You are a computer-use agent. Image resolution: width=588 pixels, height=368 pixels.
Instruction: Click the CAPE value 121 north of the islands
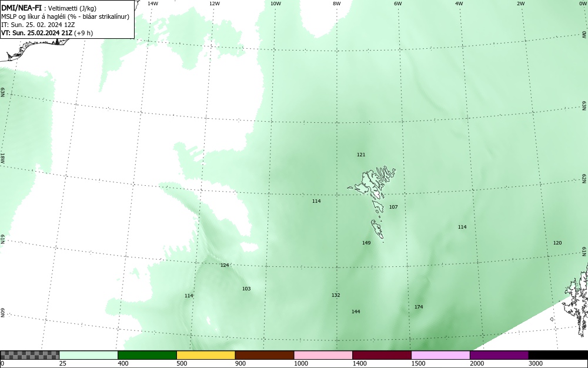tap(361, 155)
